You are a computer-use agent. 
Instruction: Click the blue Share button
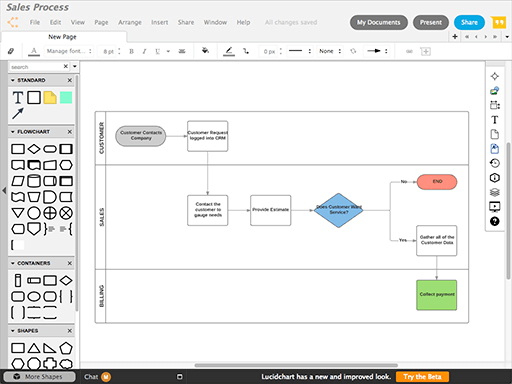[469, 22]
